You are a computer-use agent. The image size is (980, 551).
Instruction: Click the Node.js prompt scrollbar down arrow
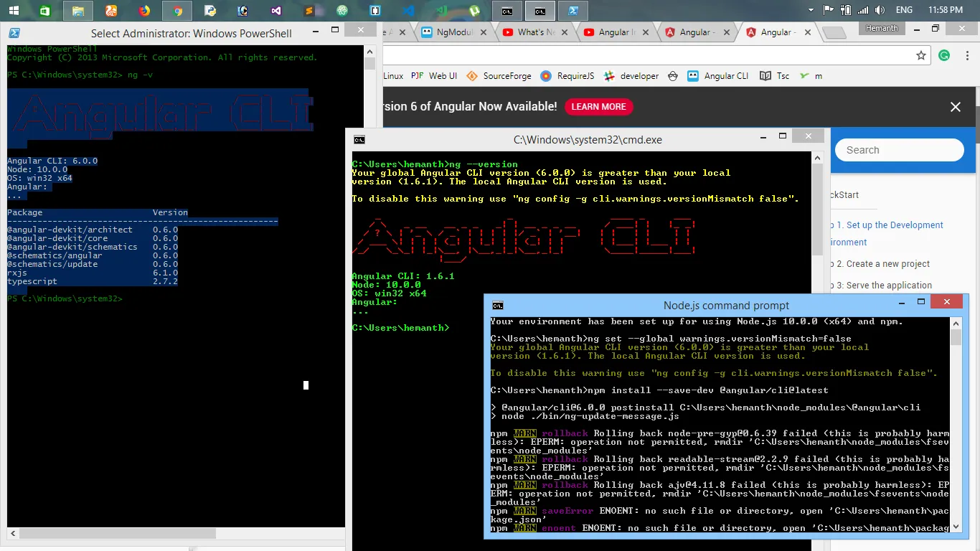click(x=956, y=527)
